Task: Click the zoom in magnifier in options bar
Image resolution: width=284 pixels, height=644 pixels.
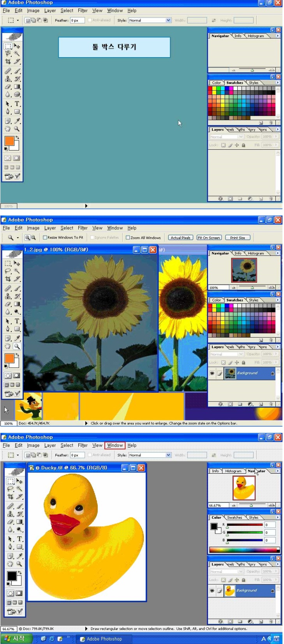Action: tap(28, 238)
